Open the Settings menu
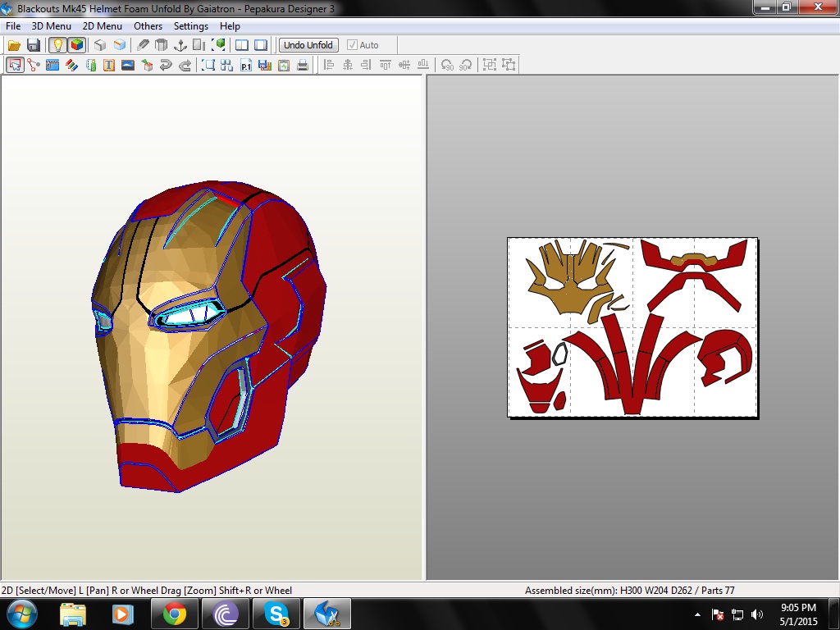This screenshot has height=630, width=840. [x=190, y=26]
